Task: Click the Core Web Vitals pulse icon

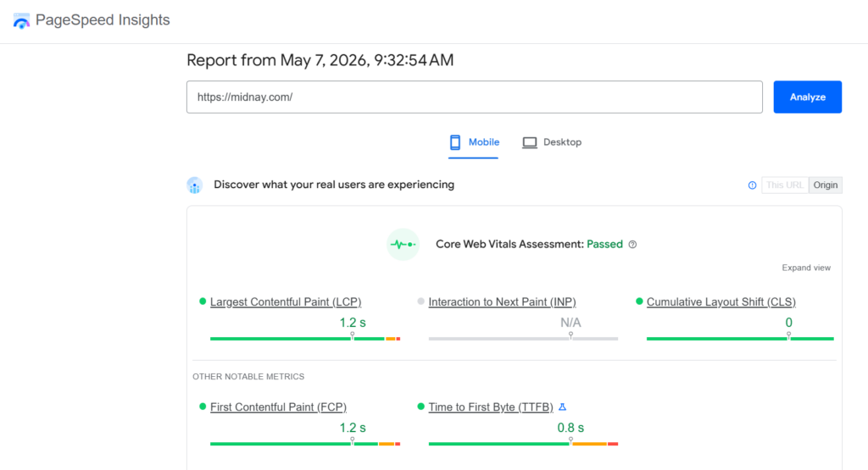Action: 403,245
